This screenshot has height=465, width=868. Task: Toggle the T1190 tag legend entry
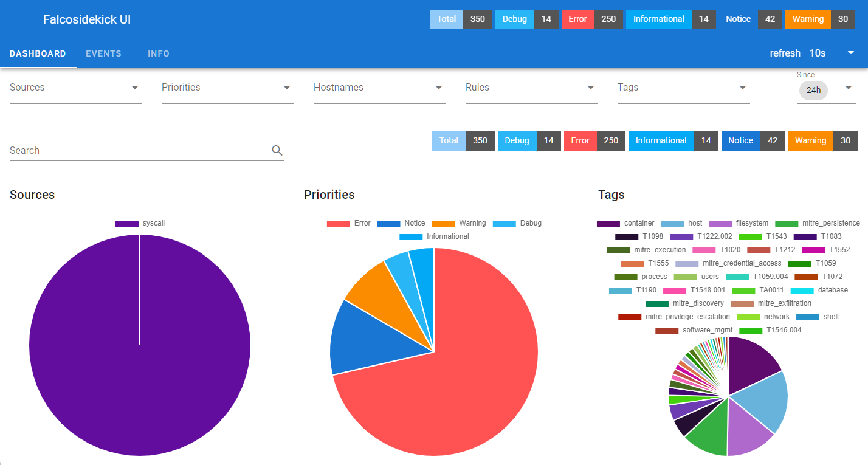(x=633, y=290)
